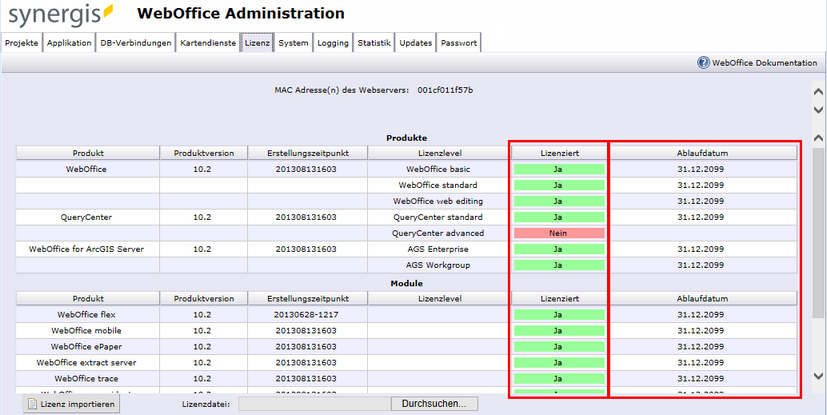This screenshot has width=827, height=415.
Task: Click the synergis logo
Action: (x=61, y=15)
